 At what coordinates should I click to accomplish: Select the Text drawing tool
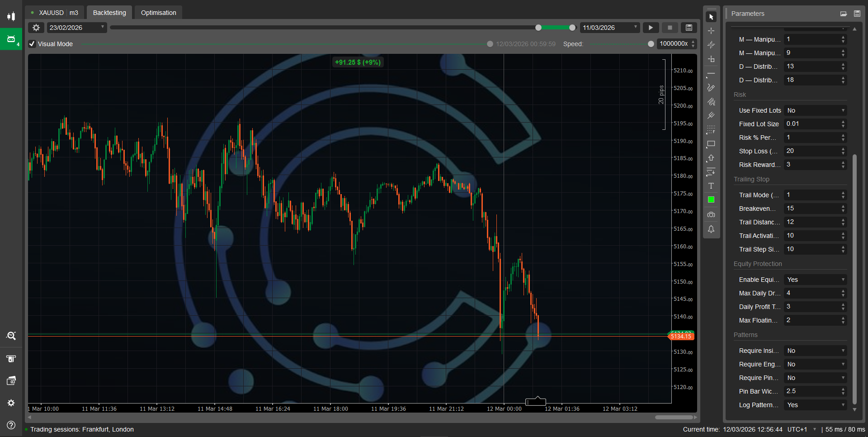coord(711,186)
